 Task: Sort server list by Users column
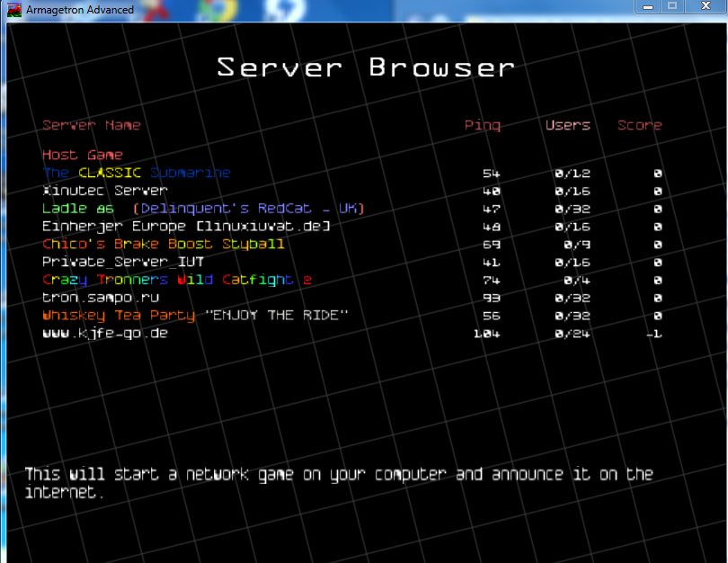(x=567, y=125)
